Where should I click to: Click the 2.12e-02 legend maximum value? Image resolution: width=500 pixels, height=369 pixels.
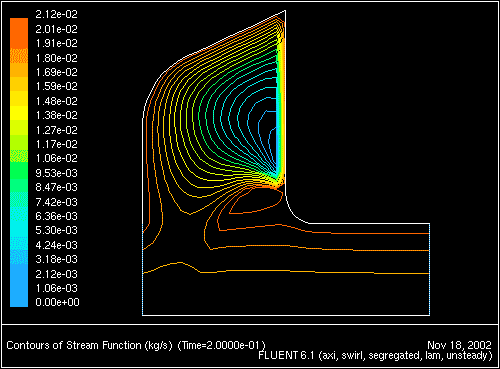[x=56, y=14]
